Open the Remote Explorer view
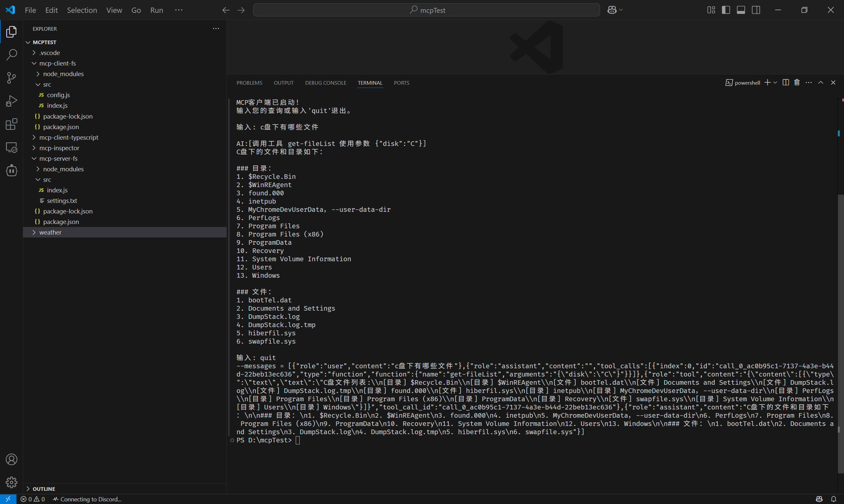Screen dimensions: 844x504 click(12, 147)
